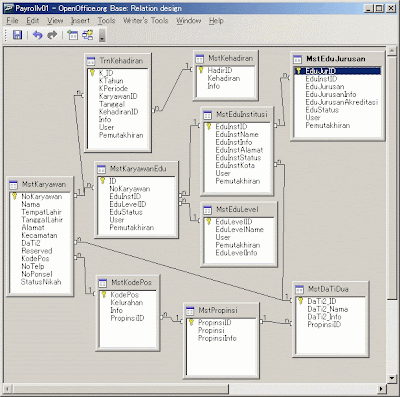This screenshot has width=400, height=397.
Task: Click the vertical scrollbar up arrow
Action: click(x=392, y=50)
